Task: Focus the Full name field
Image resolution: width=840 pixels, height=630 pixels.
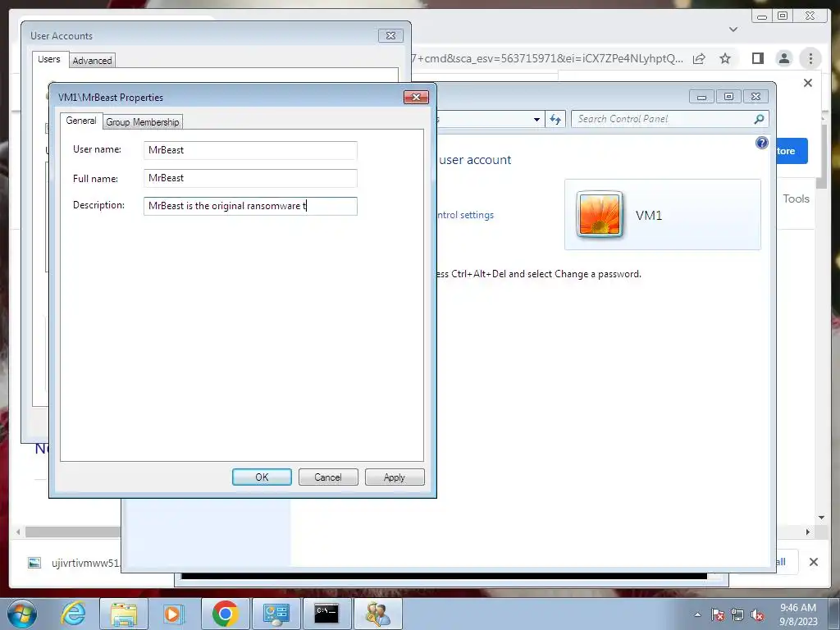Action: click(x=250, y=178)
